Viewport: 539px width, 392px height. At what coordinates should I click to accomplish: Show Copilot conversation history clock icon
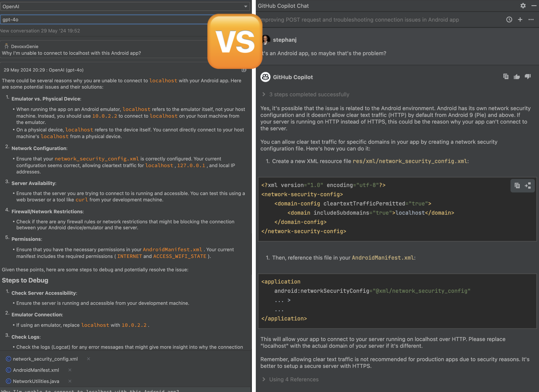(509, 20)
